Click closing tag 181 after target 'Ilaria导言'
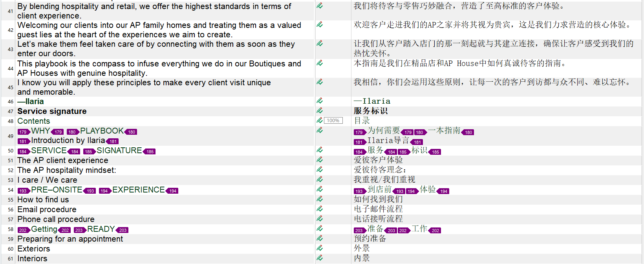The height and width of the screenshot is (264, 644). click(416, 142)
